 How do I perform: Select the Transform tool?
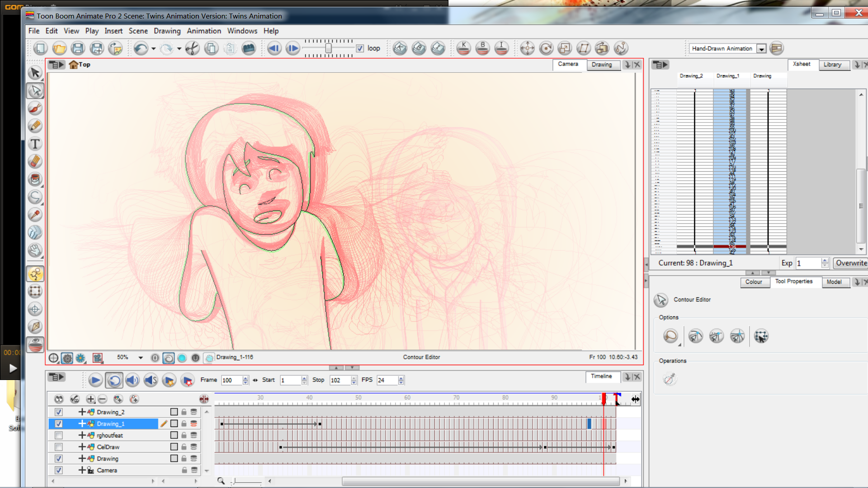[35, 291]
